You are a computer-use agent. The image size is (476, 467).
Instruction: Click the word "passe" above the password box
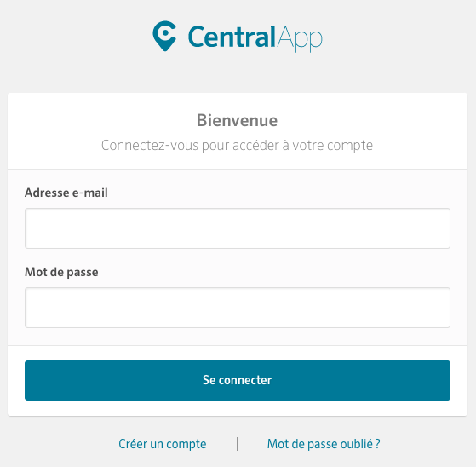(x=83, y=273)
